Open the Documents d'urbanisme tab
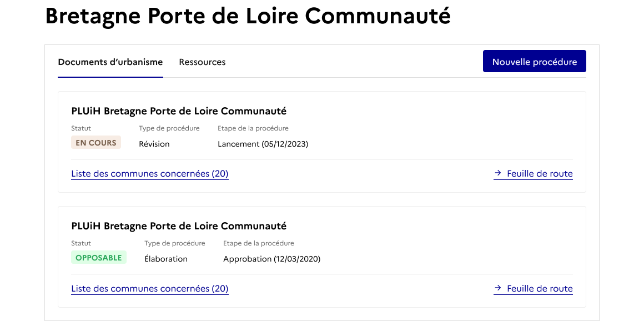The image size is (644, 321). pos(110,62)
